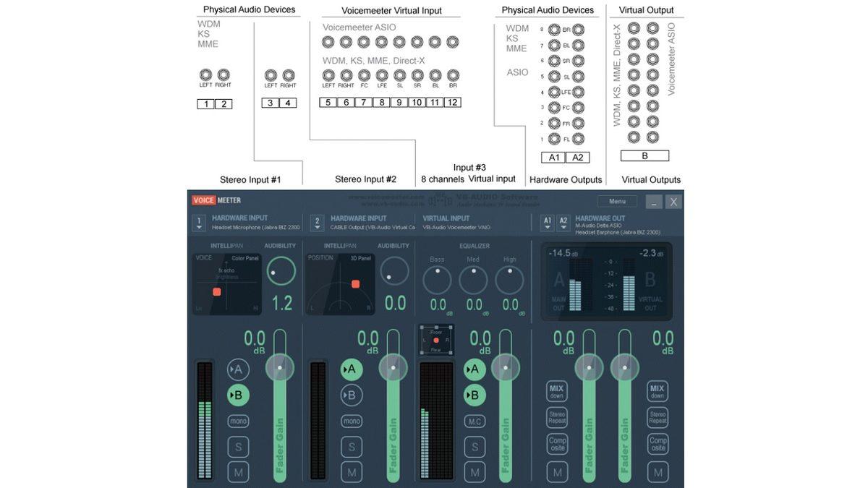Disable bus B routing on Hardware Input 1

(238, 395)
